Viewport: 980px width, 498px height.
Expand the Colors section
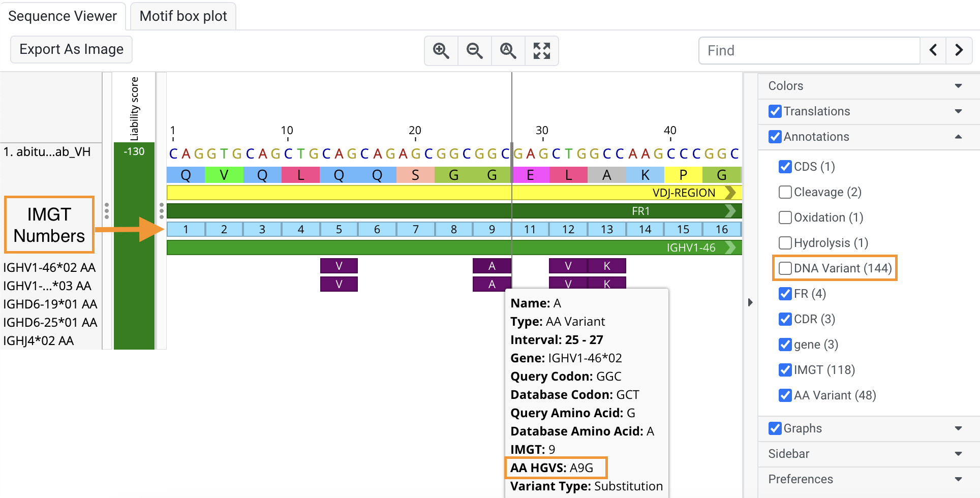tap(958, 85)
